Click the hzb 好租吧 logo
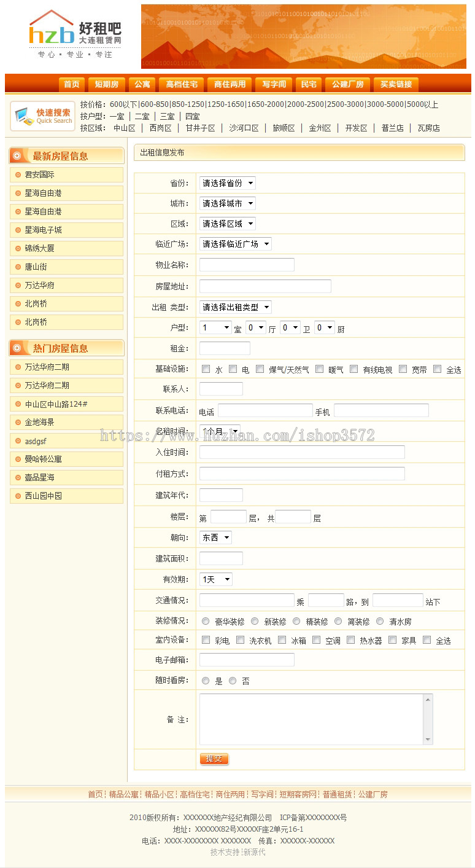475x868 pixels. point(74,34)
